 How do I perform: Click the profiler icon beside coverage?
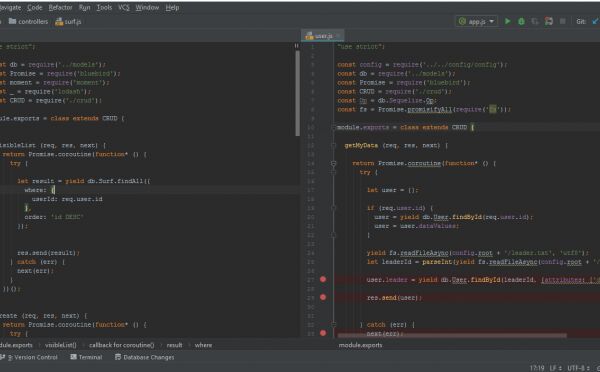pyautogui.click(x=549, y=21)
